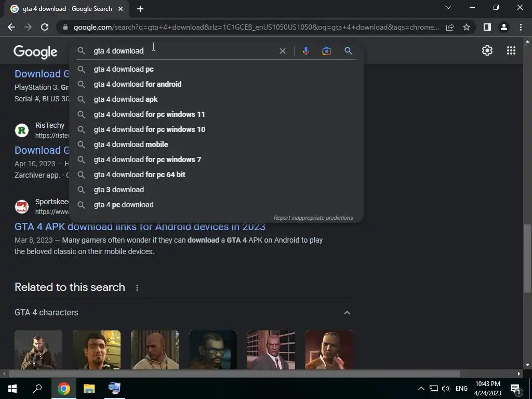Image resolution: width=532 pixels, height=399 pixels.
Task: Open network status in system tray
Action: point(434,389)
